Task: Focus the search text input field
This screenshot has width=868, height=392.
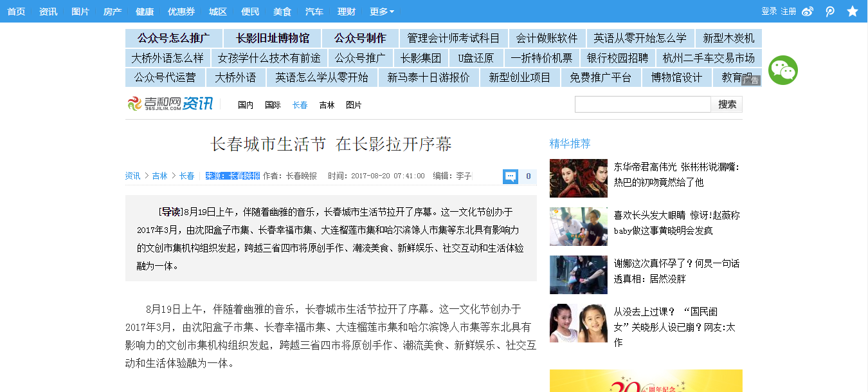Action: 643,104
